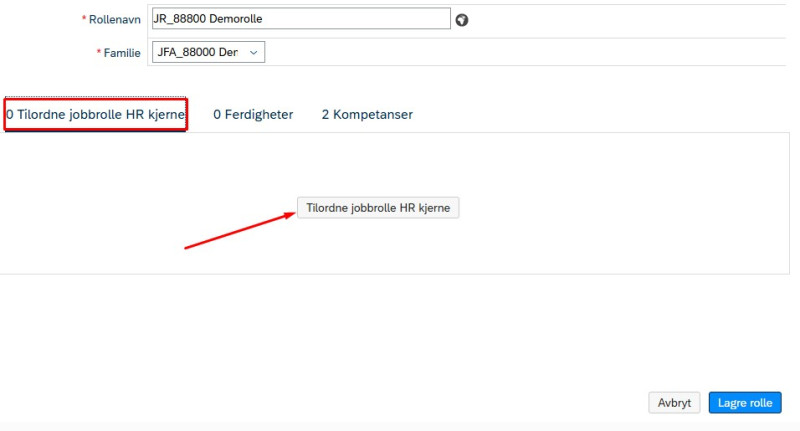Focus the Rollenavn field JR_88800 Demorolle
Viewport: 800px width, 431px height.
(x=301, y=19)
